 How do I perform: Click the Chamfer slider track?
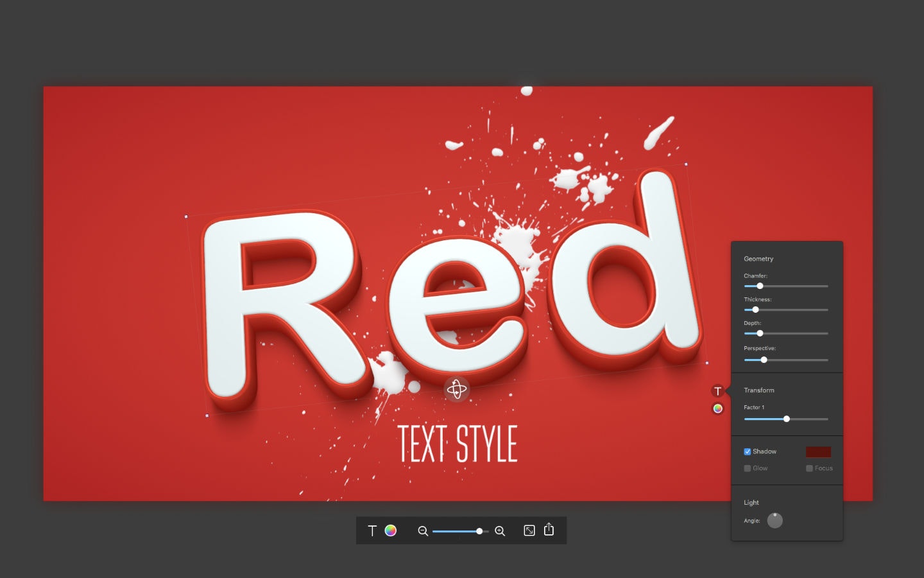[796, 286]
